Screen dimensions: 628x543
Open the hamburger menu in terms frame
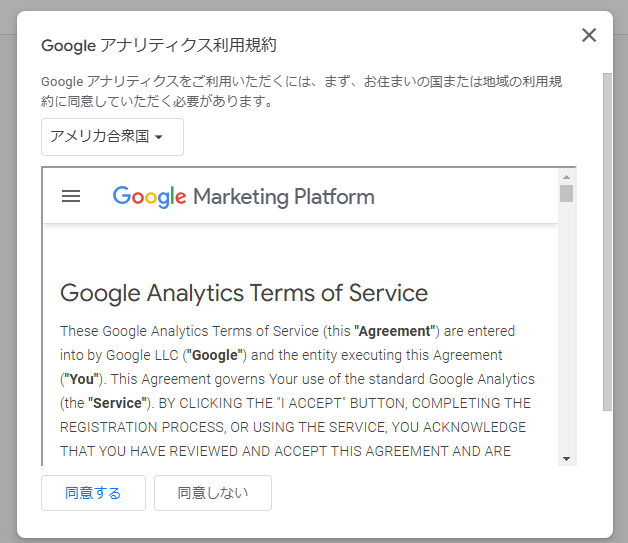pos(71,196)
